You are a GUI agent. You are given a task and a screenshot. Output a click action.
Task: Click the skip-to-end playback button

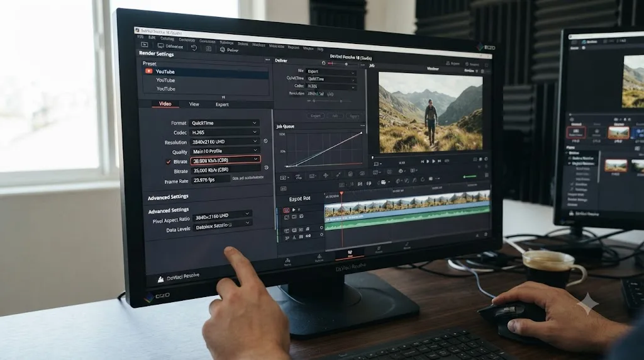point(439,161)
